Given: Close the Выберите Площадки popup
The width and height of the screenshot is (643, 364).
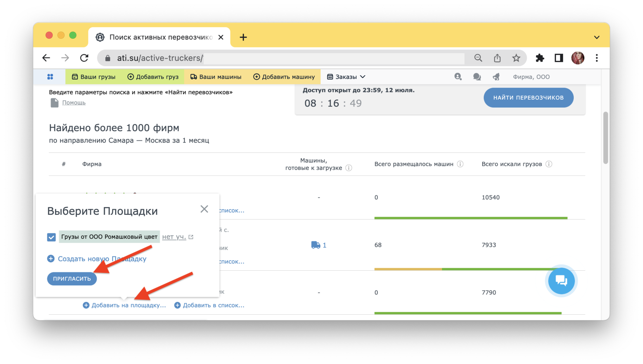Looking at the screenshot, I should pyautogui.click(x=204, y=209).
